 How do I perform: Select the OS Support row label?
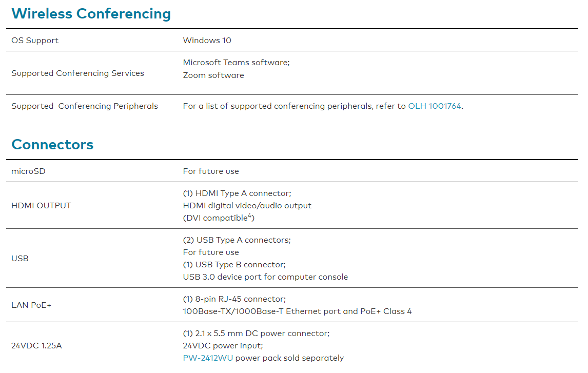coord(35,41)
